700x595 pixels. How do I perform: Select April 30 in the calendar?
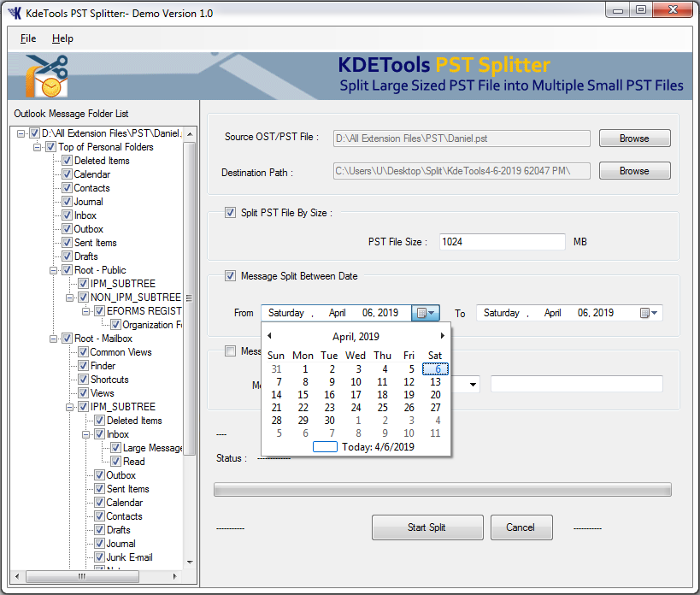(329, 421)
